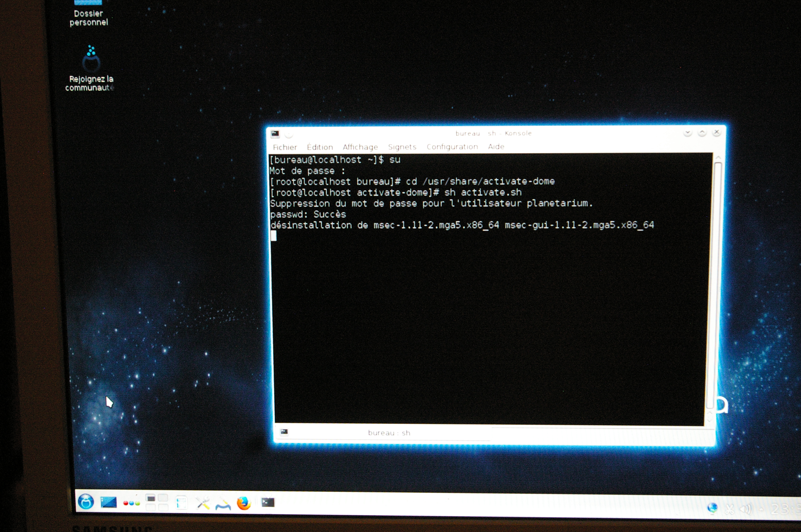Viewport: 801px width, 532px height.
Task: Switch to the second virtual desktop in pager
Action: point(163,498)
